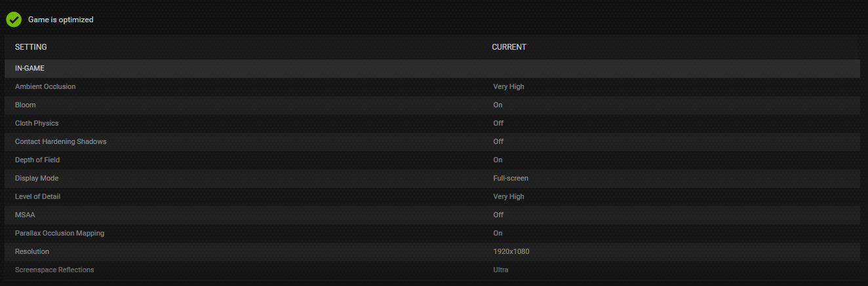The width and height of the screenshot is (868, 286).
Task: Click the MSAA setting label
Action: click(24, 215)
